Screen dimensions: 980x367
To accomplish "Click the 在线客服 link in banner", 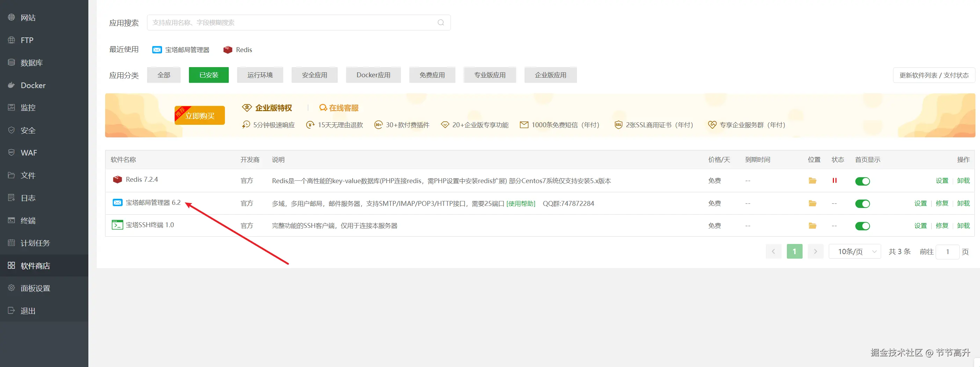I will click(x=339, y=108).
